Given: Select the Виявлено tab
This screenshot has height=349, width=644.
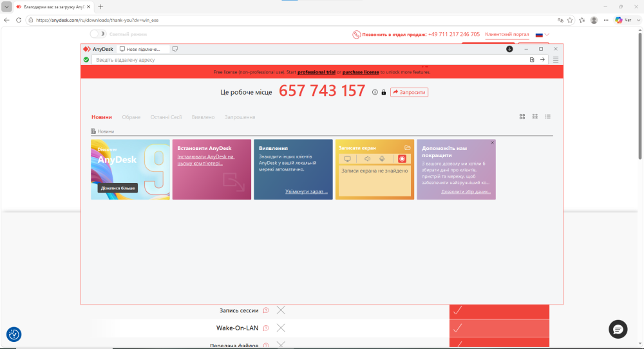Looking at the screenshot, I should click(x=203, y=117).
